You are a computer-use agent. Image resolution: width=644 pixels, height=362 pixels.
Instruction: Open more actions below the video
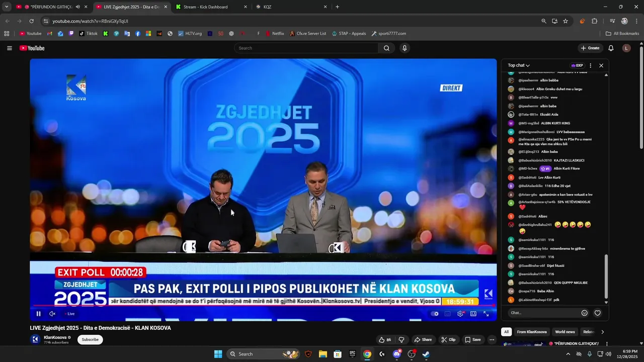(492, 340)
